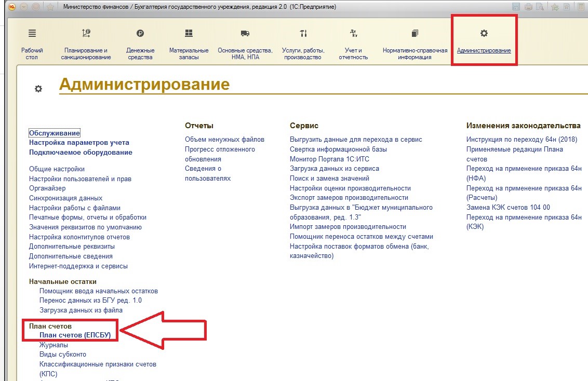Image resolution: width=588 pixels, height=381 pixels.
Task: Open Настройки пользователей и прав
Action: (x=80, y=179)
